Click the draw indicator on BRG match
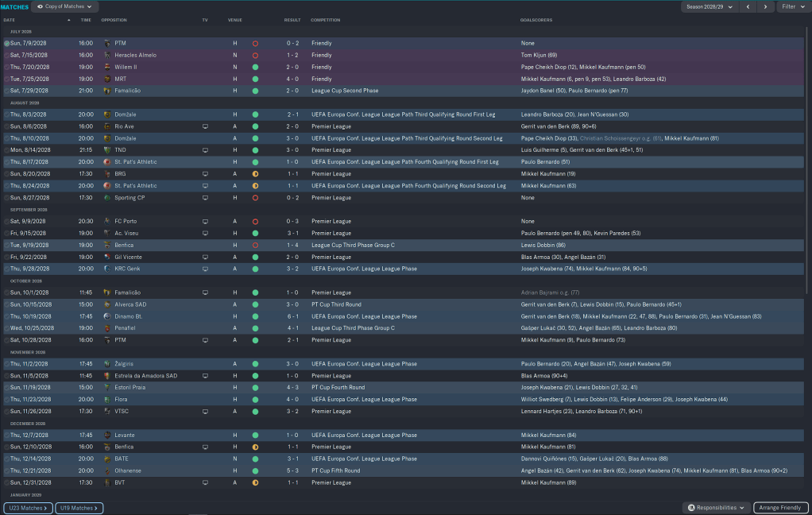812x515 pixels. (255, 174)
